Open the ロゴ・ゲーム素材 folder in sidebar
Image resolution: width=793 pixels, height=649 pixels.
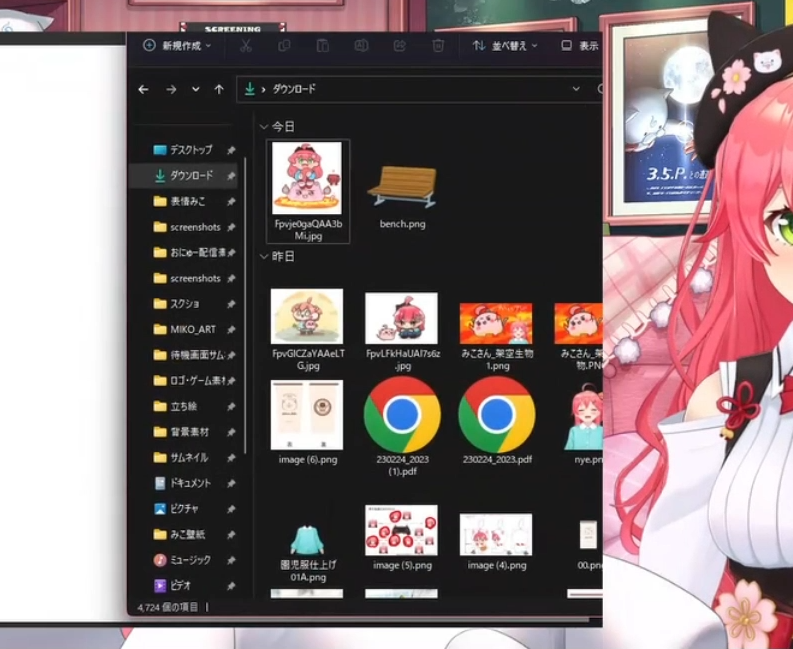coord(189,380)
